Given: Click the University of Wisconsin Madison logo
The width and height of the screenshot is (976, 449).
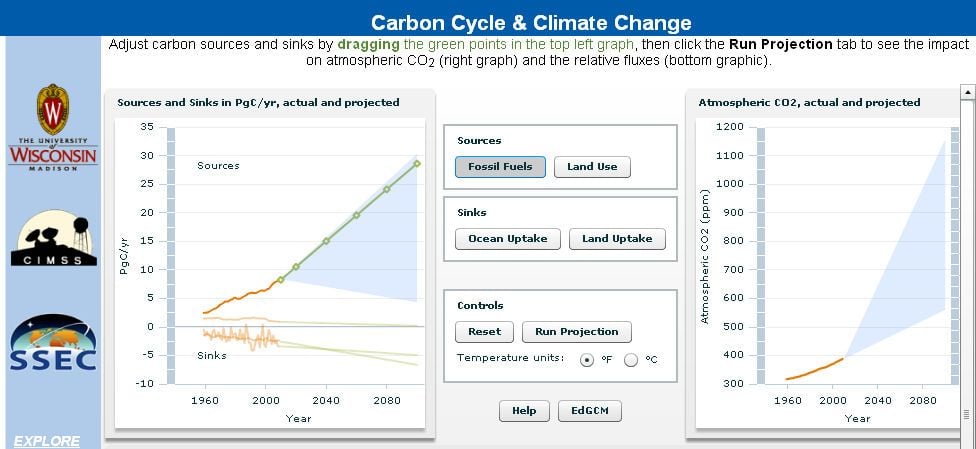Looking at the screenshot, I should (53, 128).
